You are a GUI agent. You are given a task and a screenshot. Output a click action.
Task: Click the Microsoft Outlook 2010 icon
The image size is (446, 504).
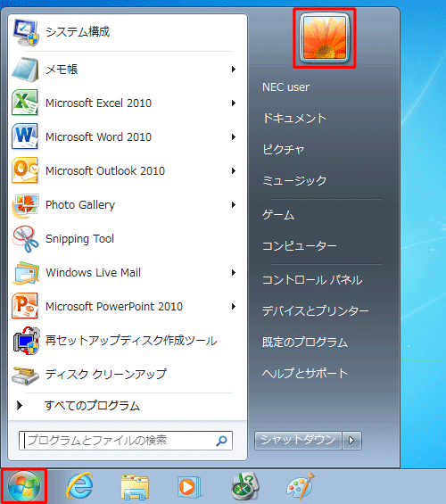click(x=25, y=170)
